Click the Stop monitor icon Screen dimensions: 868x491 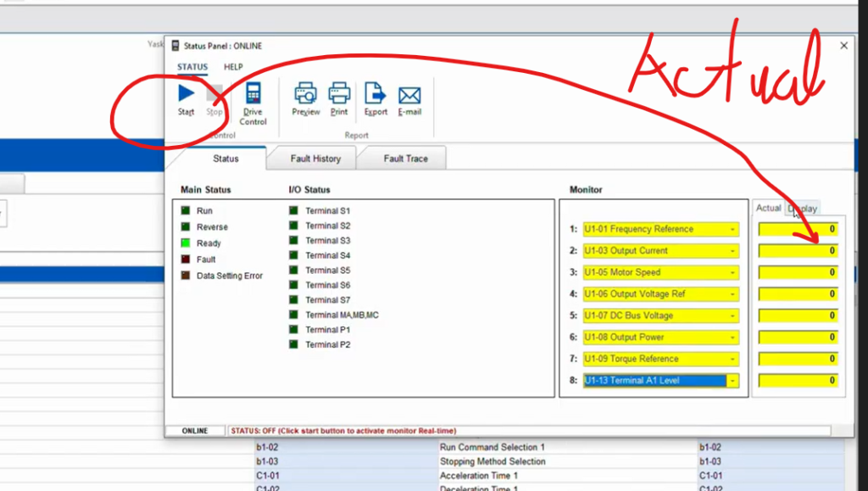tap(214, 93)
